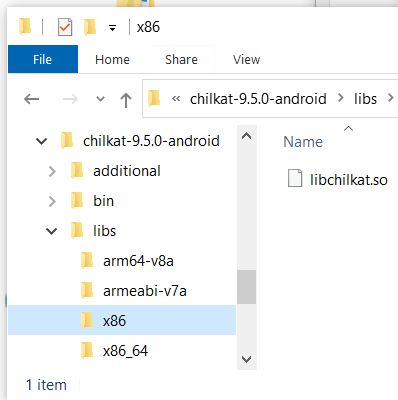Go back with the Back arrow

pyautogui.click(x=32, y=99)
